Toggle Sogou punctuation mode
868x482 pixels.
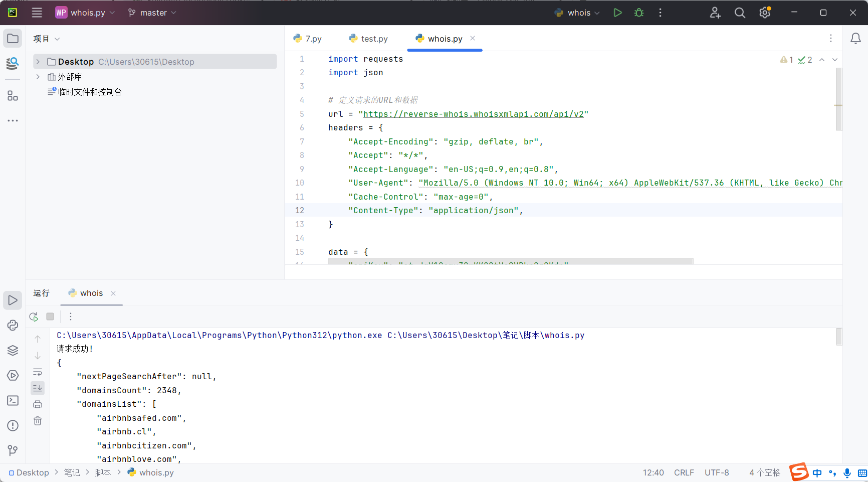pos(832,473)
